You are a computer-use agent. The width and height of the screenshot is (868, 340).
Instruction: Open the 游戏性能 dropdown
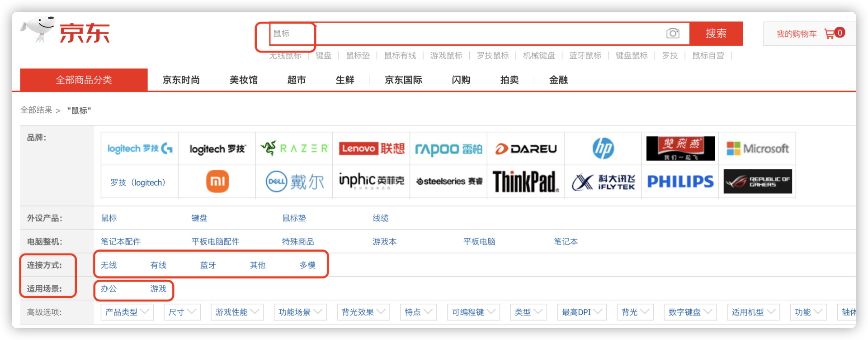point(237,312)
